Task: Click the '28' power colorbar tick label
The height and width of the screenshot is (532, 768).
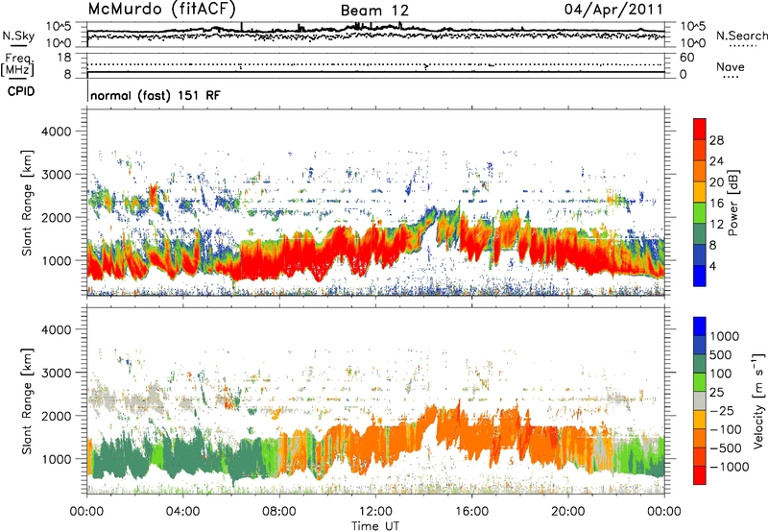Action: pyautogui.click(x=716, y=140)
